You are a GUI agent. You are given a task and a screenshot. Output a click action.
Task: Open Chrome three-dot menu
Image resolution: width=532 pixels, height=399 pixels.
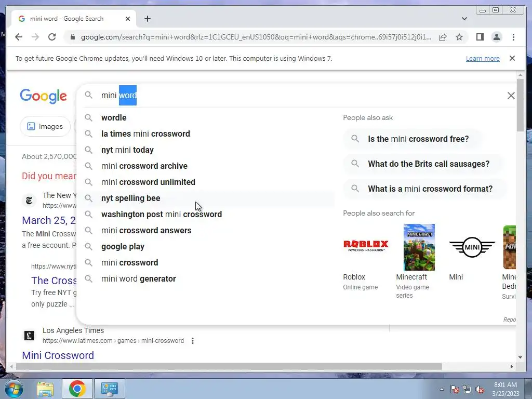click(513, 37)
